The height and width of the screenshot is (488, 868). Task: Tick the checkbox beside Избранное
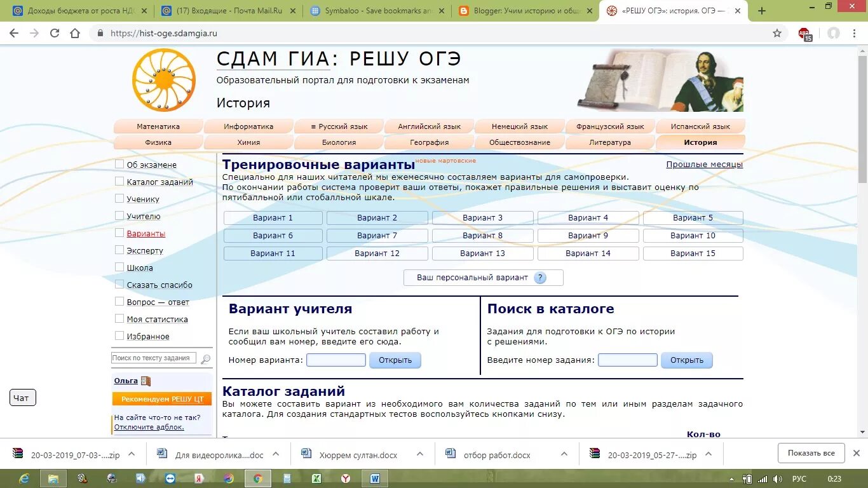tap(119, 335)
